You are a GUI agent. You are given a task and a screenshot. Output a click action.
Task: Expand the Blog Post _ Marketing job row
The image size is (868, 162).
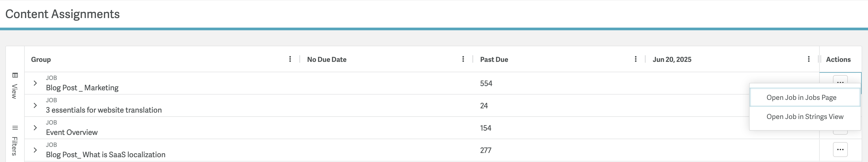pos(35,83)
